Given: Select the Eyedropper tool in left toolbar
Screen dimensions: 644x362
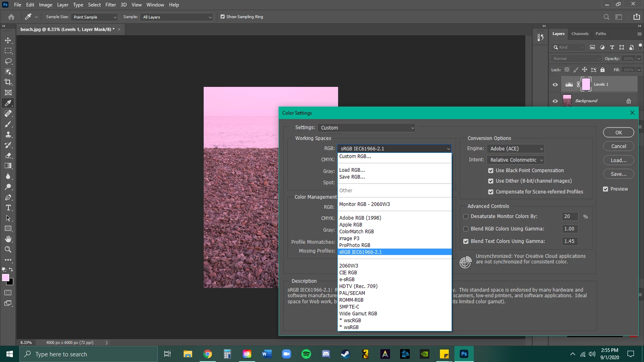Looking at the screenshot, I should coord(8,103).
